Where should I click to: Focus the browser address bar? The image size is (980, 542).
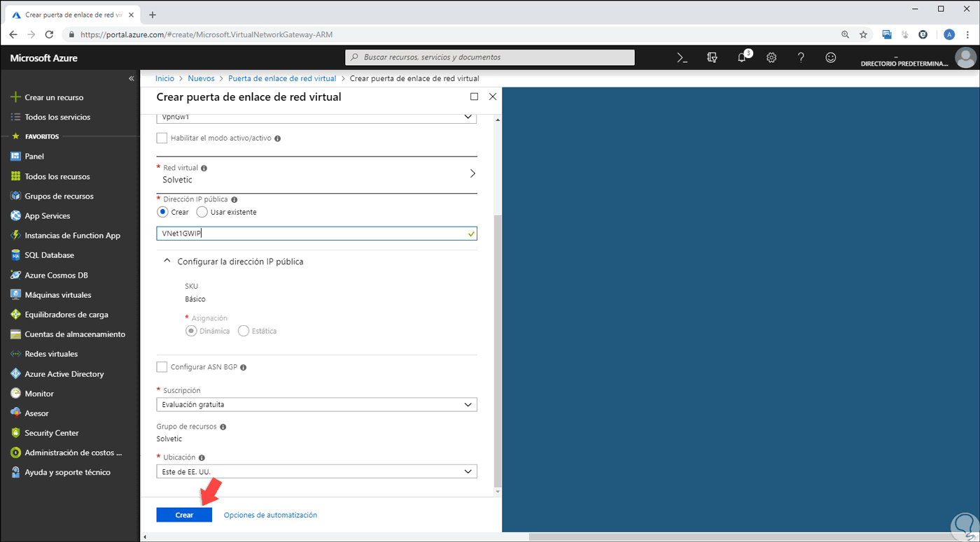pos(448,34)
